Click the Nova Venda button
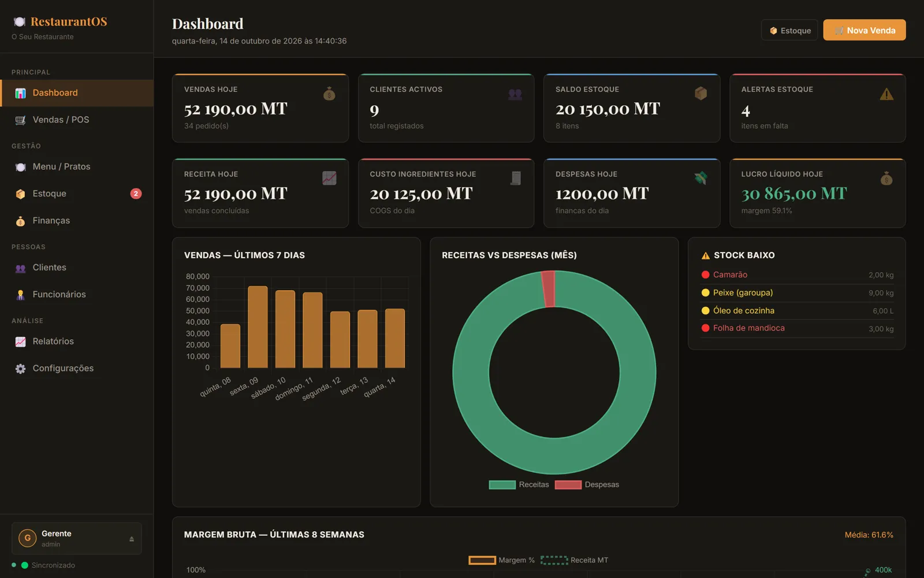The image size is (924, 578). pyautogui.click(x=864, y=30)
